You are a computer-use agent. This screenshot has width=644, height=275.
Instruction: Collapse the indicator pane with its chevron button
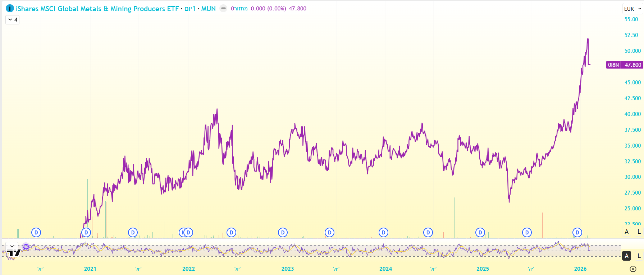click(12, 247)
